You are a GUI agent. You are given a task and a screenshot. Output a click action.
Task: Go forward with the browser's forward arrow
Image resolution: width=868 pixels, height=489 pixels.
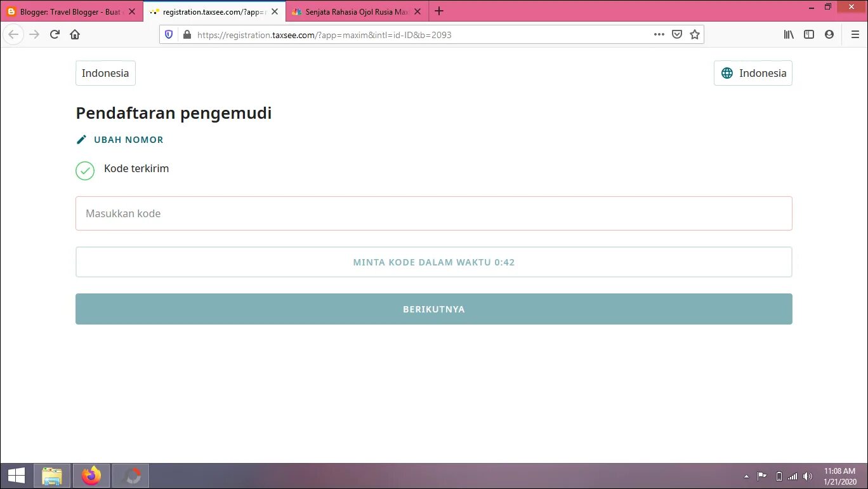click(34, 34)
